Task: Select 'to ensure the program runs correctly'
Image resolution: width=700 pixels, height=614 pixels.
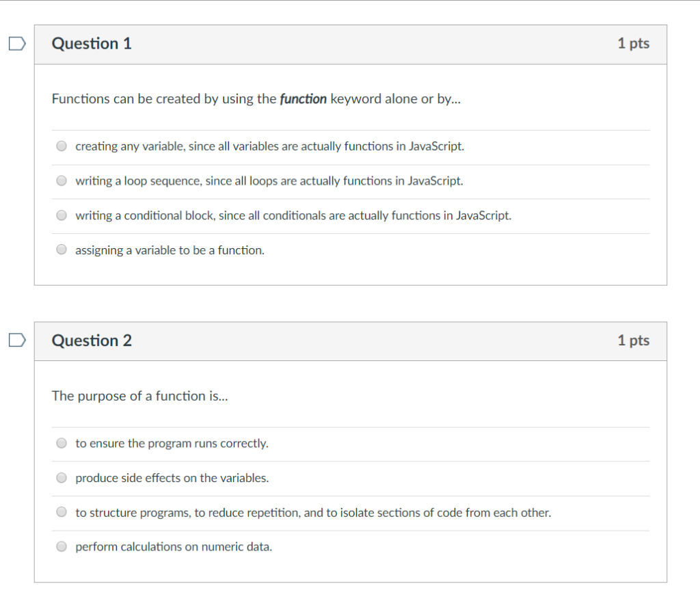Action: (x=61, y=442)
